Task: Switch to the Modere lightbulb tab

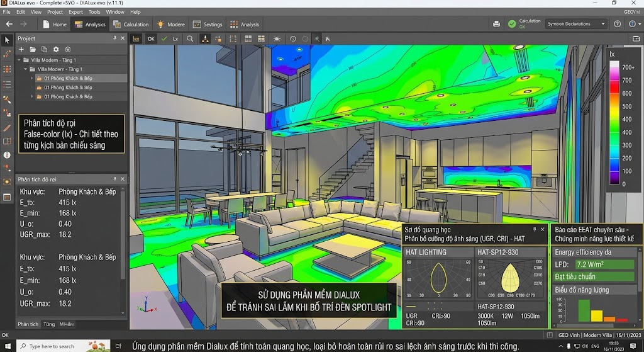Action: (x=171, y=25)
